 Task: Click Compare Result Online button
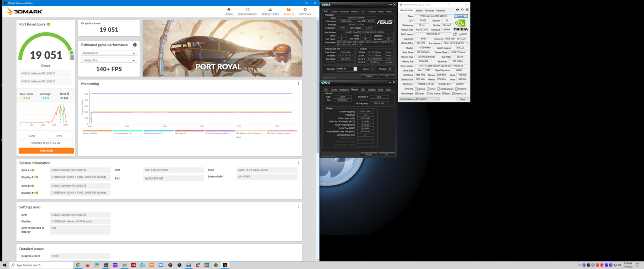coord(46,143)
